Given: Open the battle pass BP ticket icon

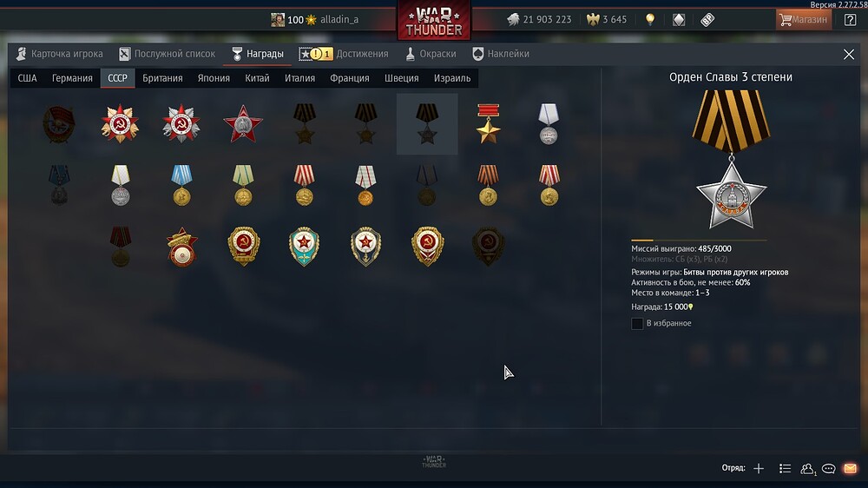Looking at the screenshot, I should tap(707, 20).
